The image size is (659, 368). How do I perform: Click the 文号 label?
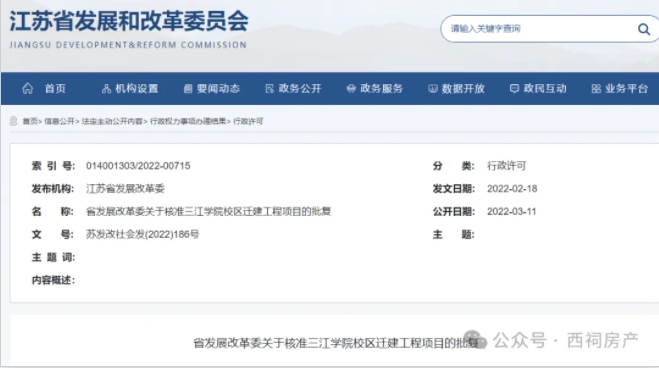coord(53,234)
